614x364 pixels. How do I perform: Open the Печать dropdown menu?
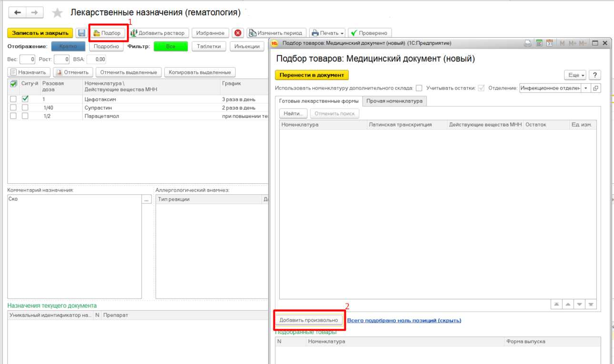pyautogui.click(x=328, y=33)
